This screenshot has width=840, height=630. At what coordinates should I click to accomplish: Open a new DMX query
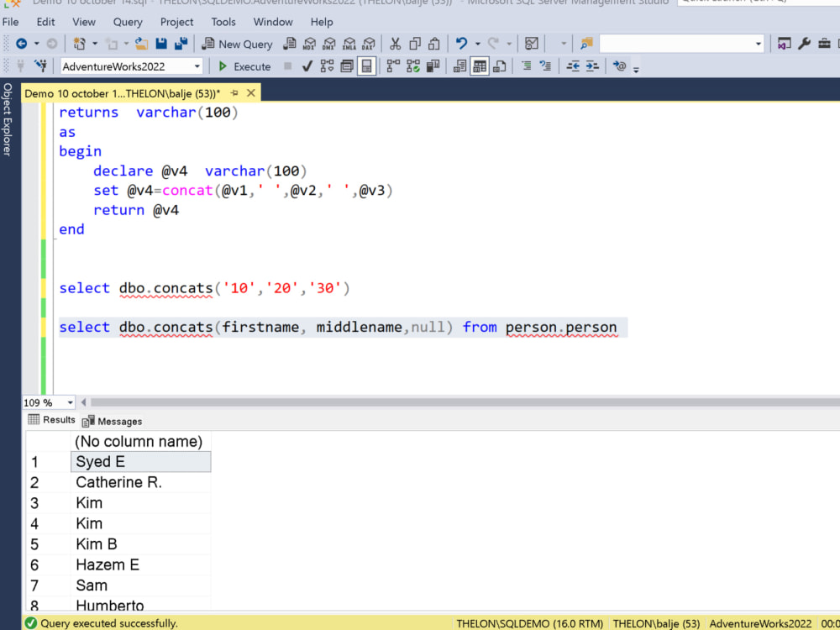click(329, 44)
